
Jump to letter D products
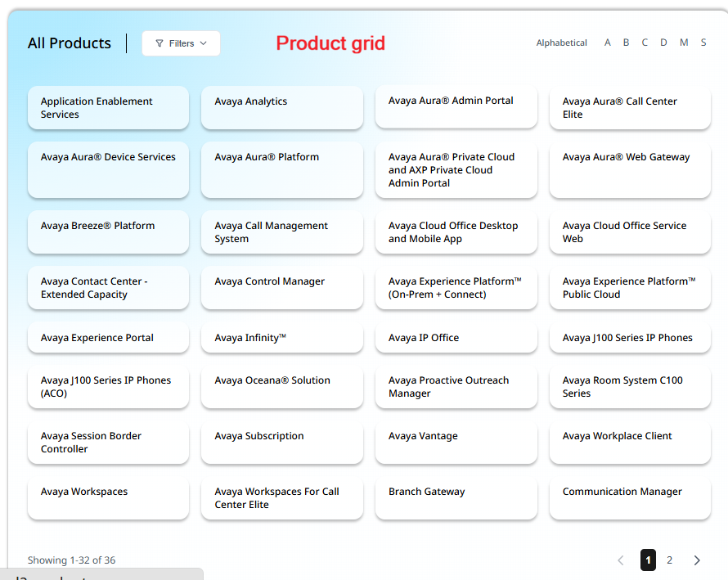click(x=663, y=43)
